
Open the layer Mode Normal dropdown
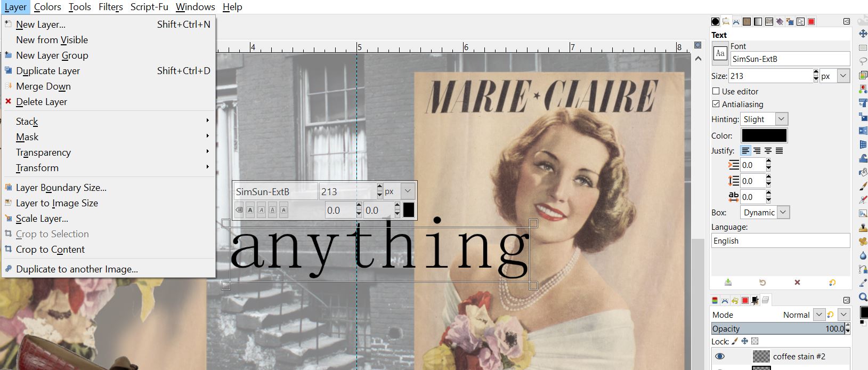pos(818,315)
